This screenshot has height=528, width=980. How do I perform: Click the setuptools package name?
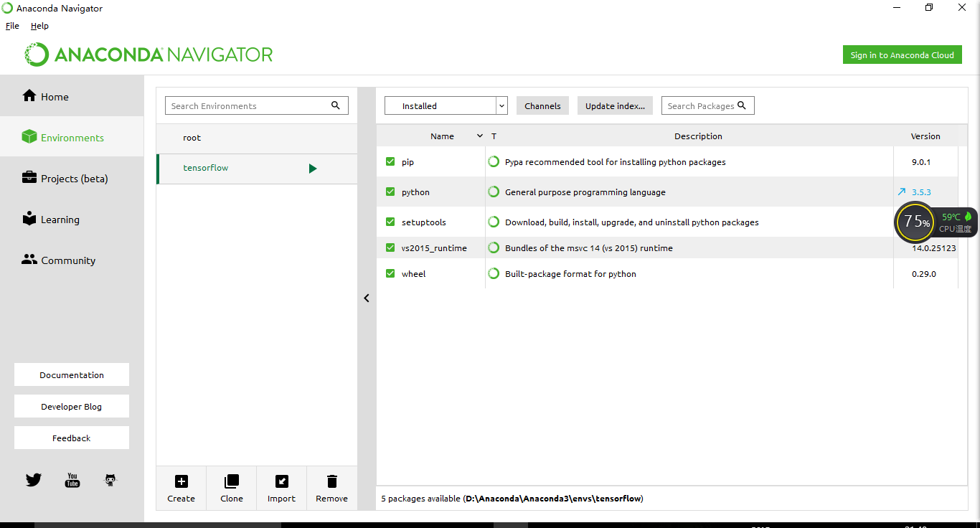(x=423, y=222)
